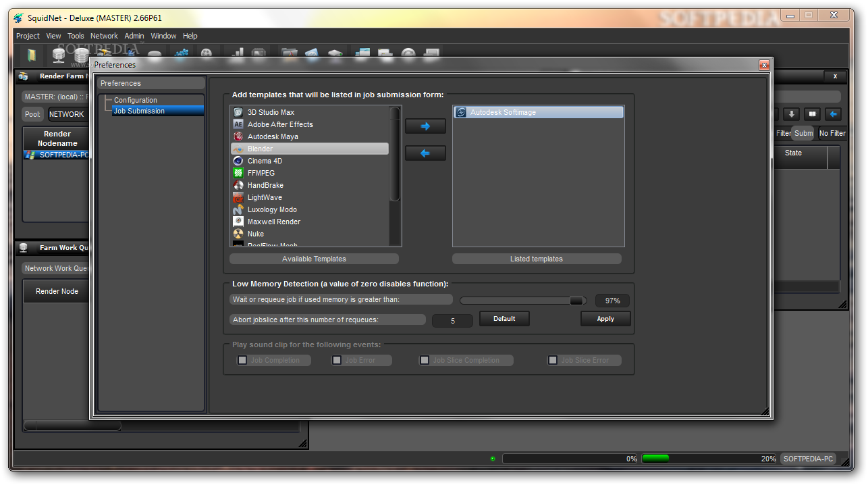868x485 pixels.
Task: Close right panel with x button
Action: 835,76
